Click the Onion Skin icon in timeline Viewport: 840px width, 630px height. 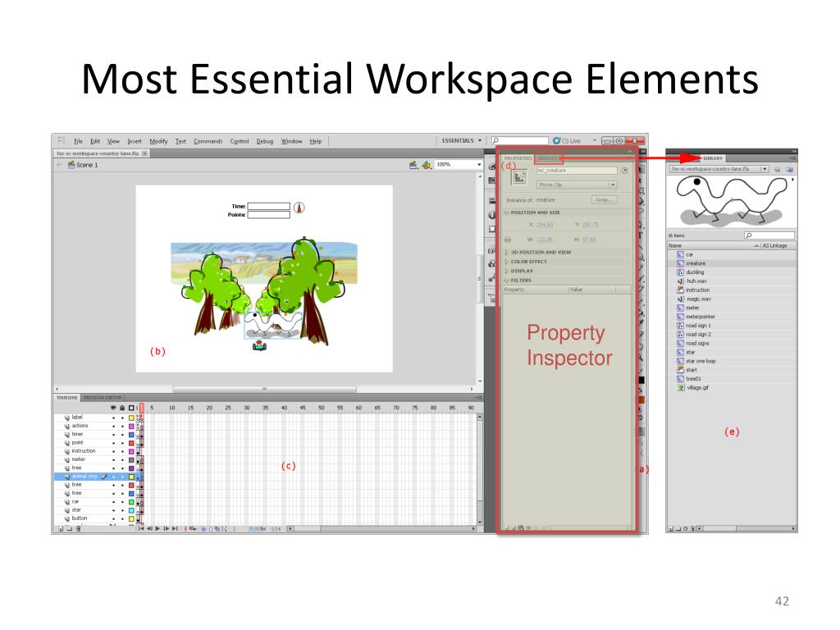click(203, 529)
